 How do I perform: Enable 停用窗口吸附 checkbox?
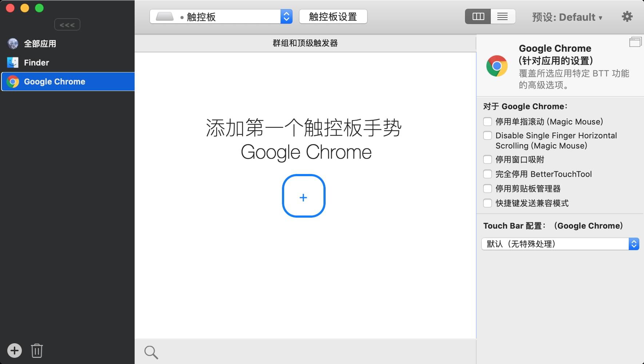pyautogui.click(x=488, y=159)
